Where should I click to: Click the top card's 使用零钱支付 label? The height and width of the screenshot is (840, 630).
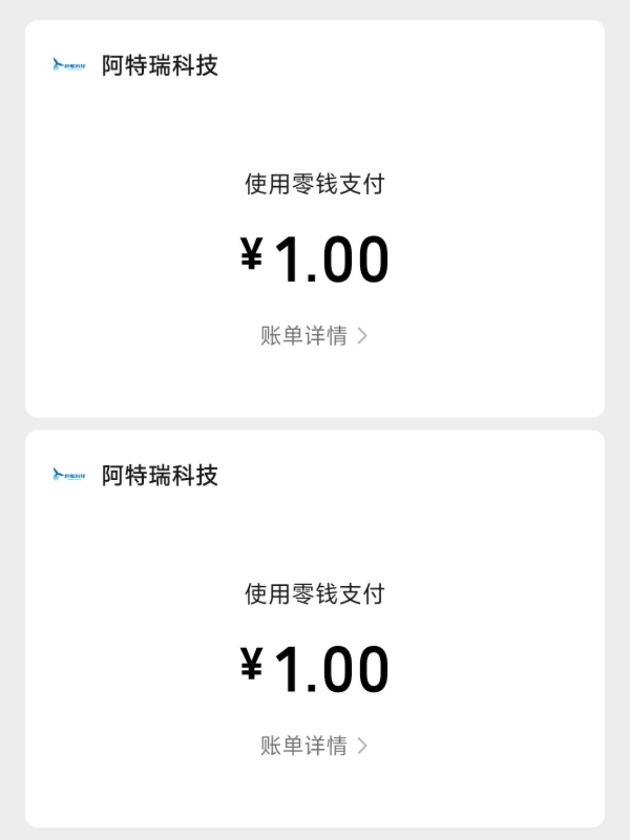click(x=314, y=184)
